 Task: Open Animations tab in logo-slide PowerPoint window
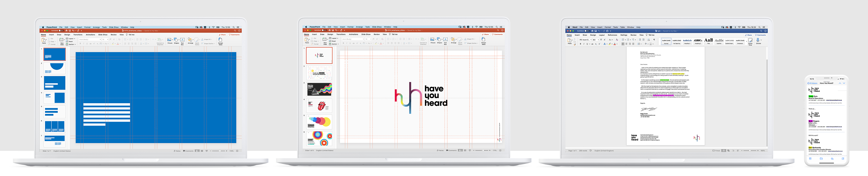[x=353, y=34]
